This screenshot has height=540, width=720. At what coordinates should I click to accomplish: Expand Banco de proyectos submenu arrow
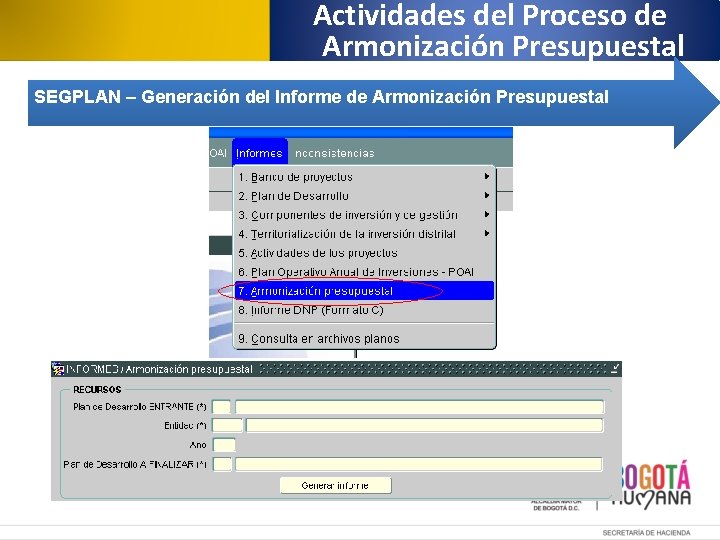(487, 176)
